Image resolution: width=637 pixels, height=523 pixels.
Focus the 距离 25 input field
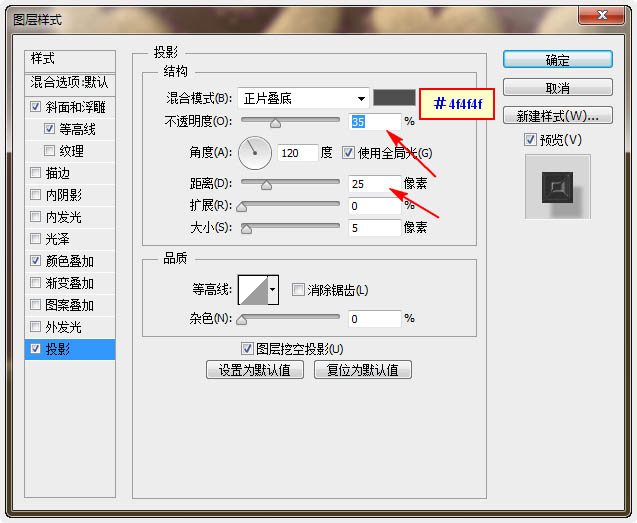coord(375,184)
